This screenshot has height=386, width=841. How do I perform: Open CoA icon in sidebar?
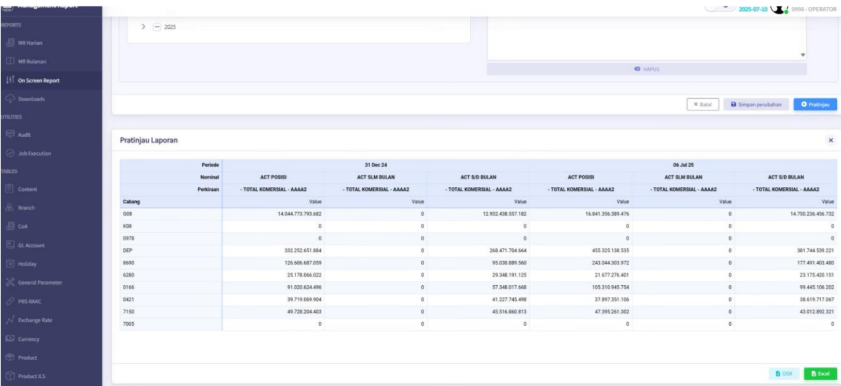(x=10, y=226)
